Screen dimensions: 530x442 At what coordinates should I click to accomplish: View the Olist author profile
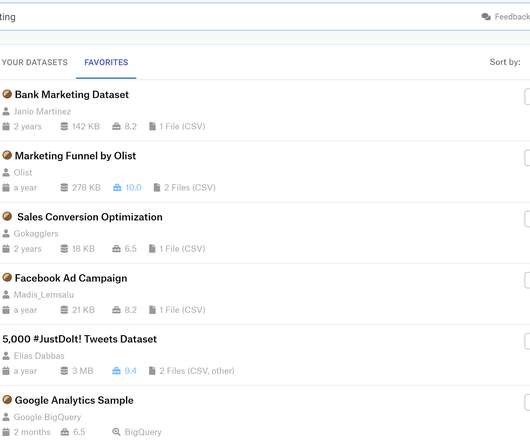(23, 172)
